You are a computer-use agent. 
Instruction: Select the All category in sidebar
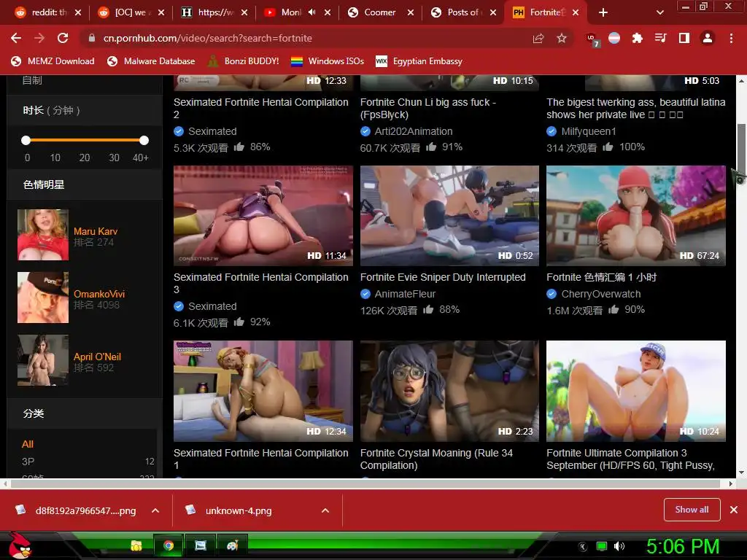[x=28, y=444]
